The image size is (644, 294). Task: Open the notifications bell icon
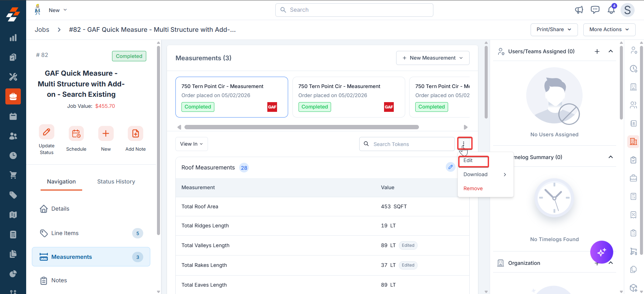[x=611, y=10]
